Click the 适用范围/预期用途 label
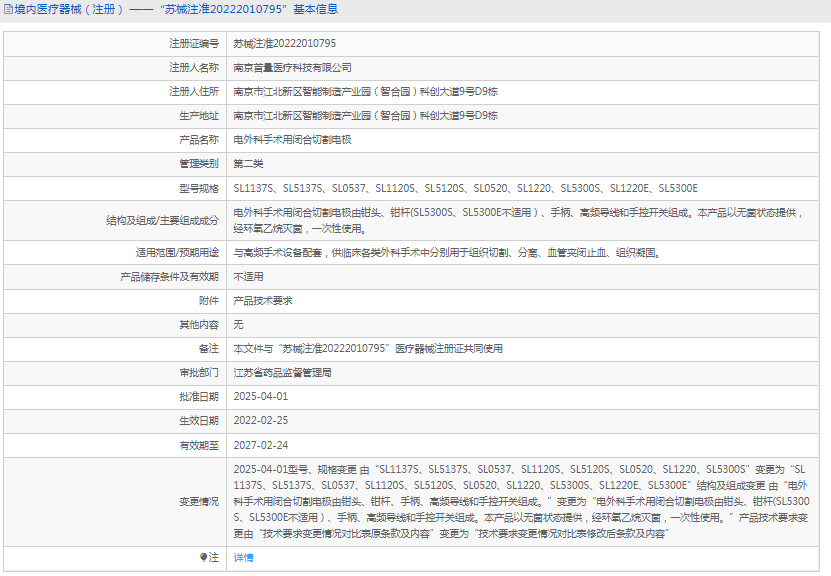This screenshot has height=576, width=831. click(177, 253)
